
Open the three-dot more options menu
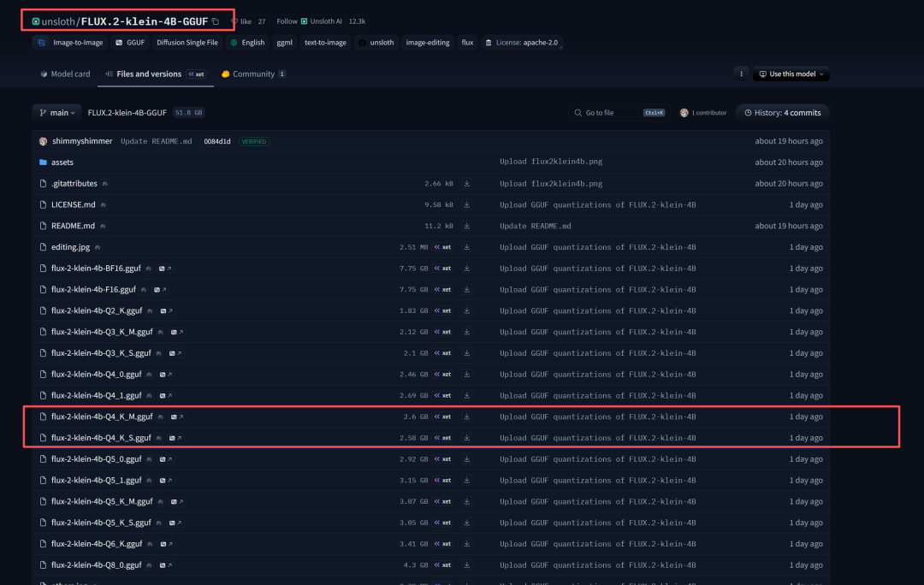(741, 74)
